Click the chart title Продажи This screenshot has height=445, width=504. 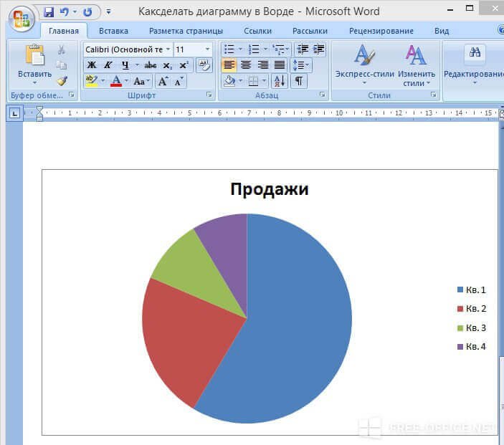pyautogui.click(x=269, y=189)
